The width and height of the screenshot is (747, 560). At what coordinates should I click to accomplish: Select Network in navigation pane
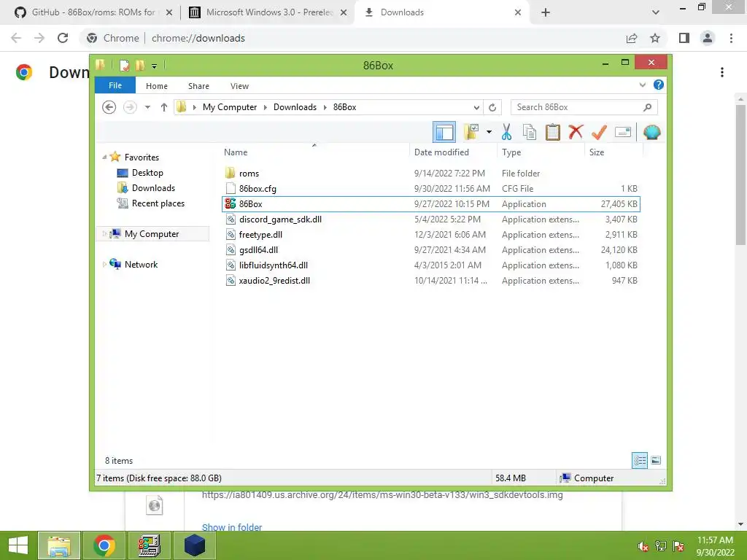pyautogui.click(x=141, y=264)
